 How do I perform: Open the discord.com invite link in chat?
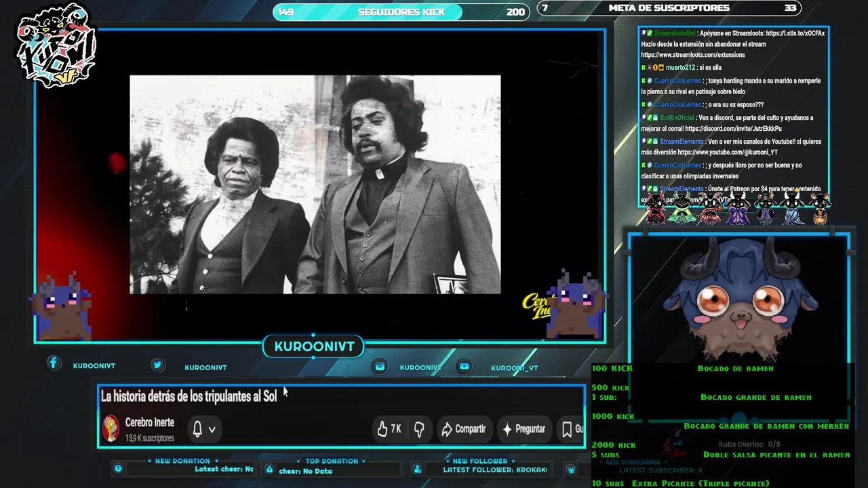pos(733,129)
